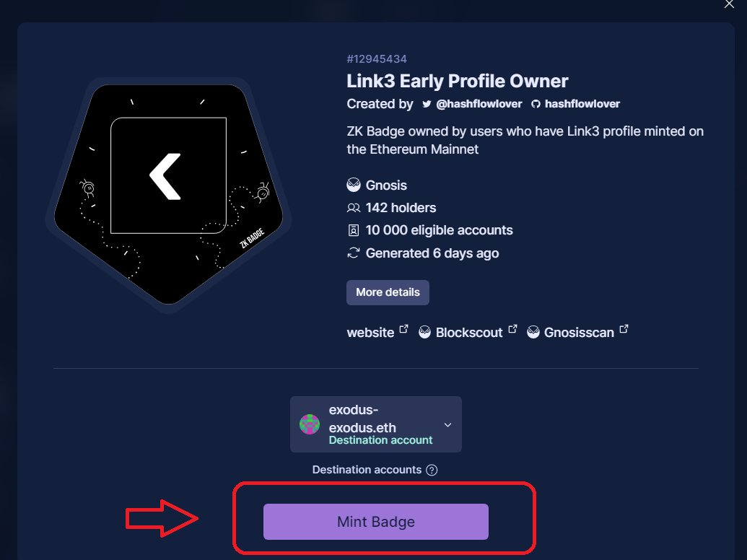The height and width of the screenshot is (560, 747).
Task: Open the website link
Action: pyautogui.click(x=370, y=333)
